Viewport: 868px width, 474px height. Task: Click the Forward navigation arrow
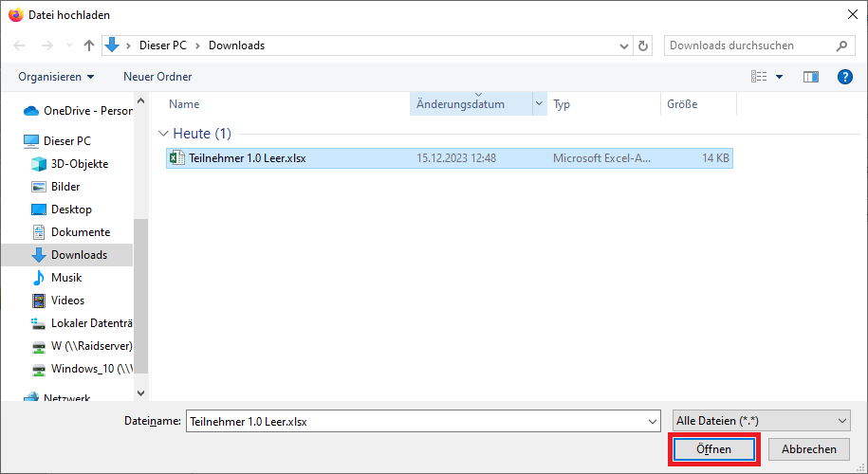[x=47, y=46]
